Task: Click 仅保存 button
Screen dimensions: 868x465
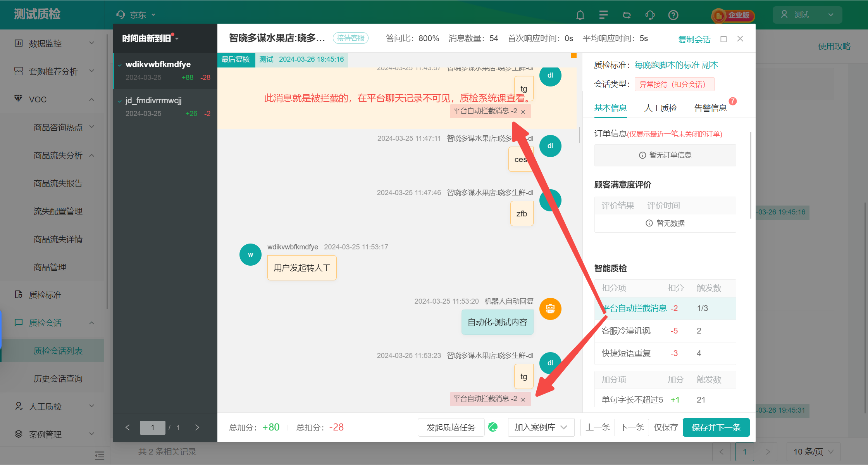Action: [666, 427]
